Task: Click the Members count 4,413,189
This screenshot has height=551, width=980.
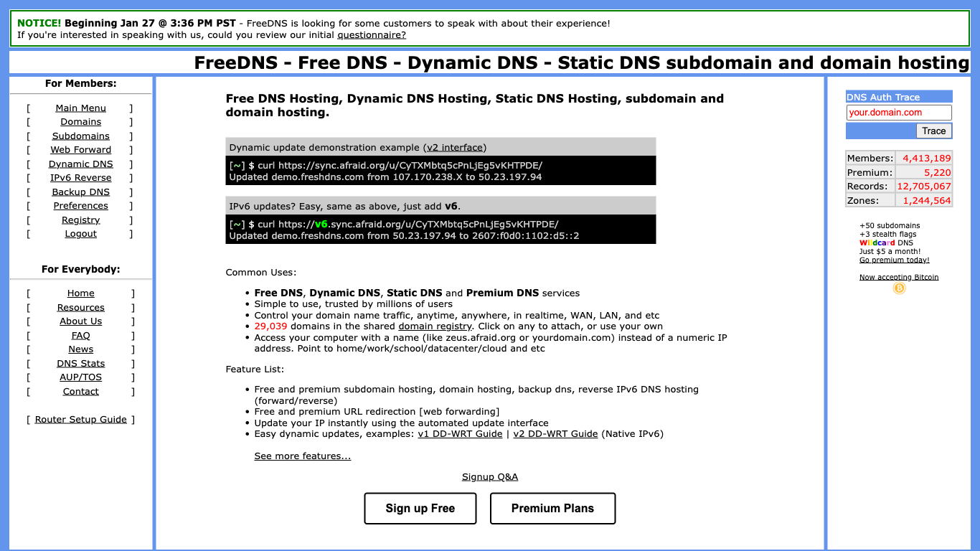Action: [x=926, y=159]
